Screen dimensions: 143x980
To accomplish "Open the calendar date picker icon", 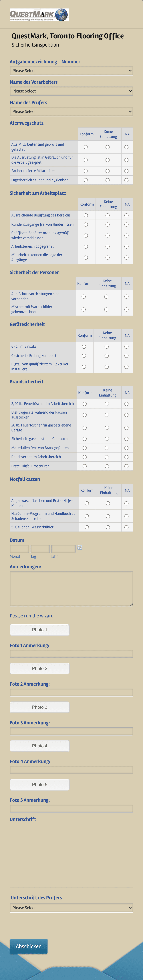I will 79,548.
